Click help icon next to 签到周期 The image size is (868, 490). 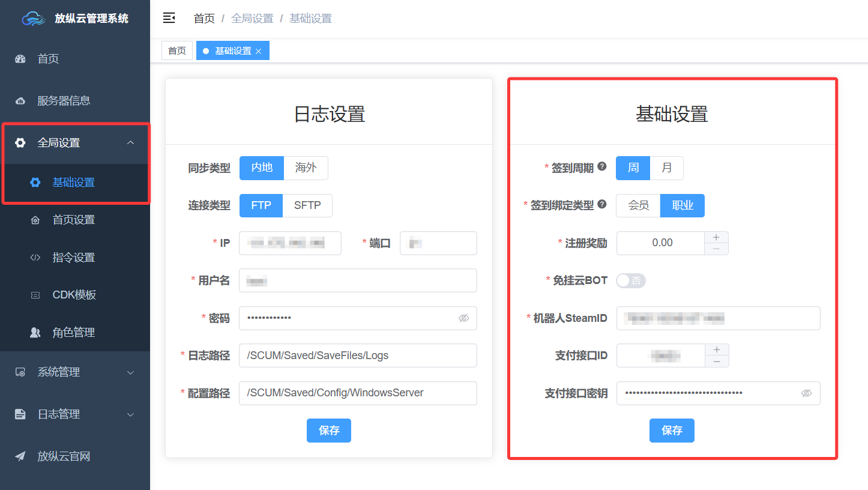[602, 167]
